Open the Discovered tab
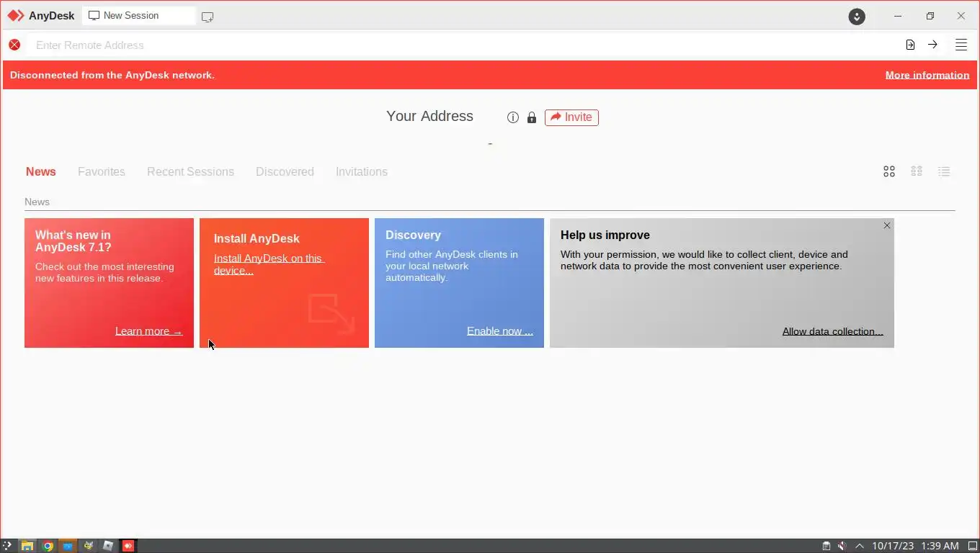This screenshot has width=980, height=553. (x=285, y=171)
